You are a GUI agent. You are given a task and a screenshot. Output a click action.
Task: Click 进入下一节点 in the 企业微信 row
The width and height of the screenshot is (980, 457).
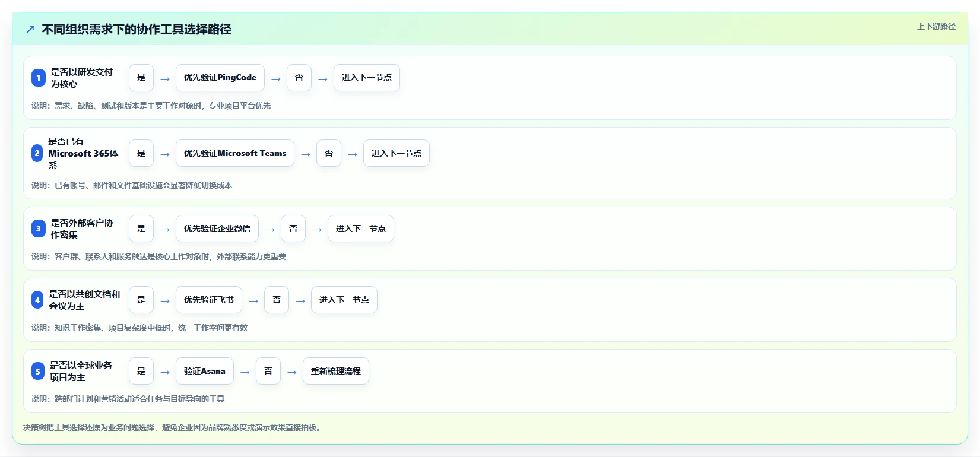[x=361, y=228]
